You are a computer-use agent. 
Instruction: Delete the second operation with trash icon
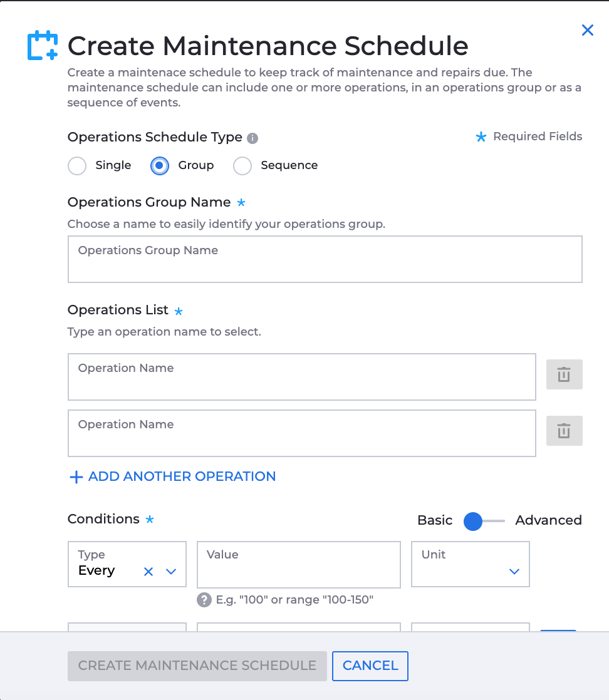click(564, 431)
